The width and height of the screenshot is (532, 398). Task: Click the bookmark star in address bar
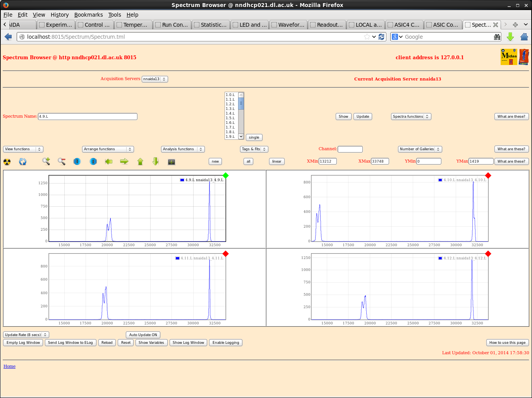click(367, 37)
